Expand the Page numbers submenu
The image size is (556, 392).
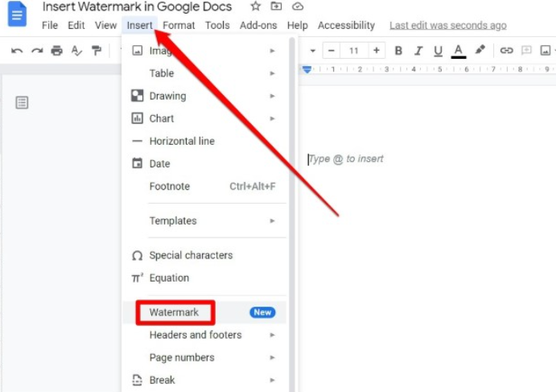click(x=204, y=357)
